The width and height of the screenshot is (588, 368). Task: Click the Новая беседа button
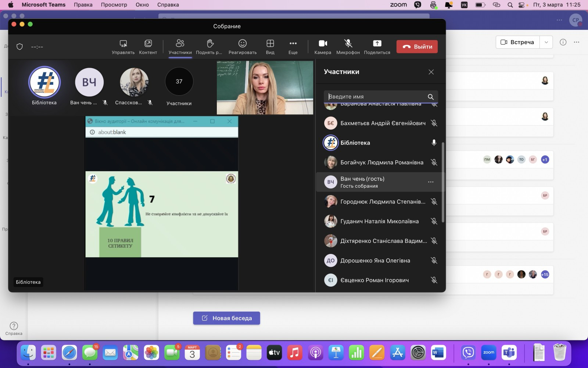coord(226,318)
